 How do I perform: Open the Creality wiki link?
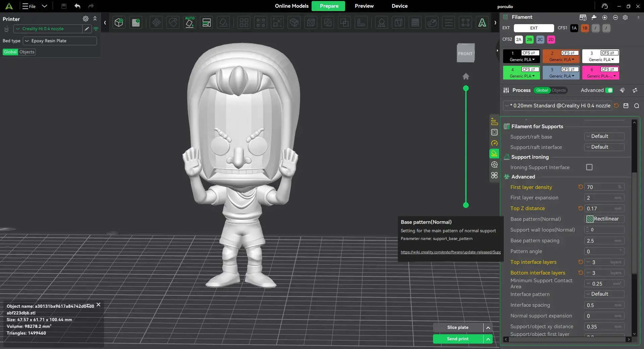[x=450, y=252]
